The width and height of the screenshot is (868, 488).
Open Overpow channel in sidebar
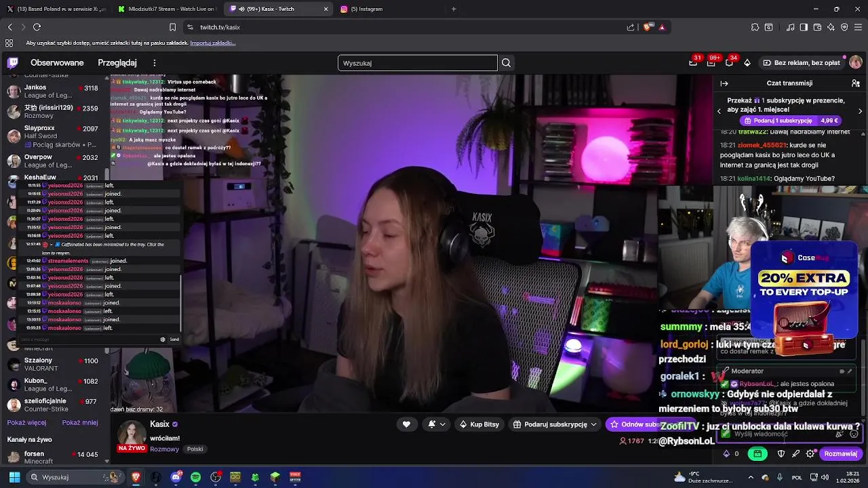(54, 161)
